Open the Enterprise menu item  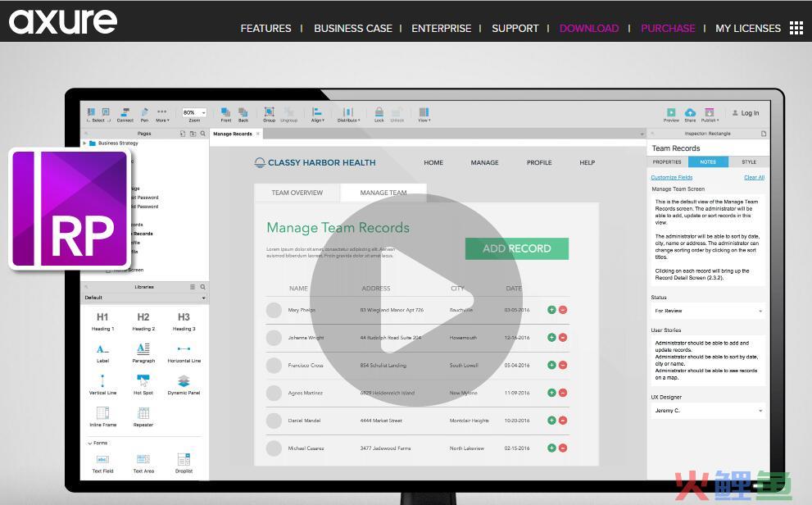(x=441, y=29)
